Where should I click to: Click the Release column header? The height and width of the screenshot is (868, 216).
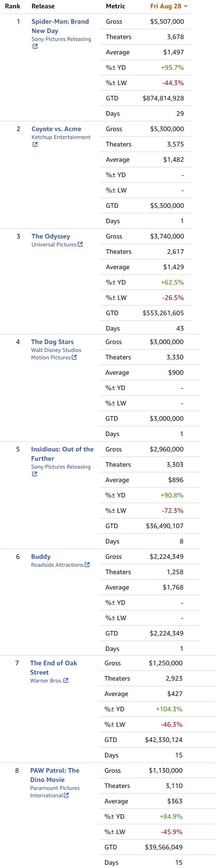pos(43,6)
